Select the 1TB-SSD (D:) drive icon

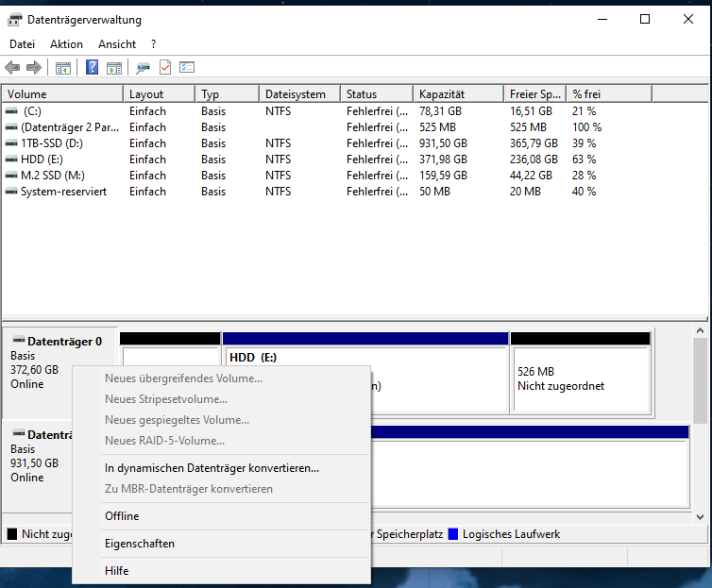tap(11, 143)
